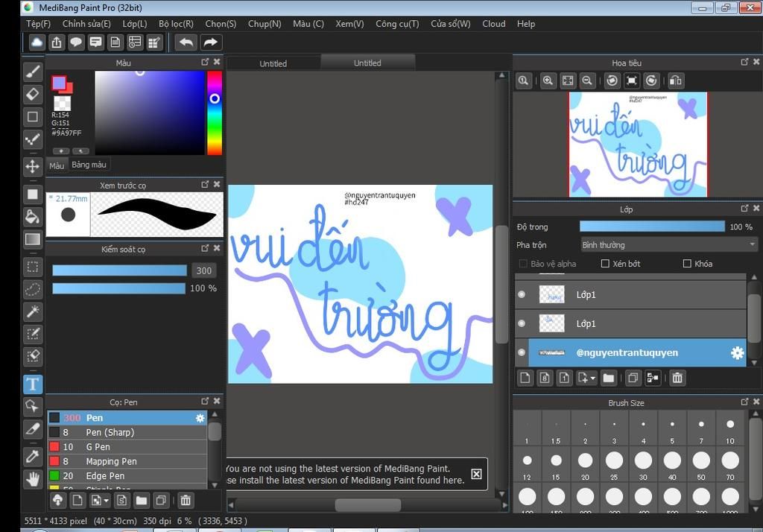Create a layer folder in the Lớp panel
Image resolution: width=763 pixels, height=532 pixels.
(x=608, y=378)
